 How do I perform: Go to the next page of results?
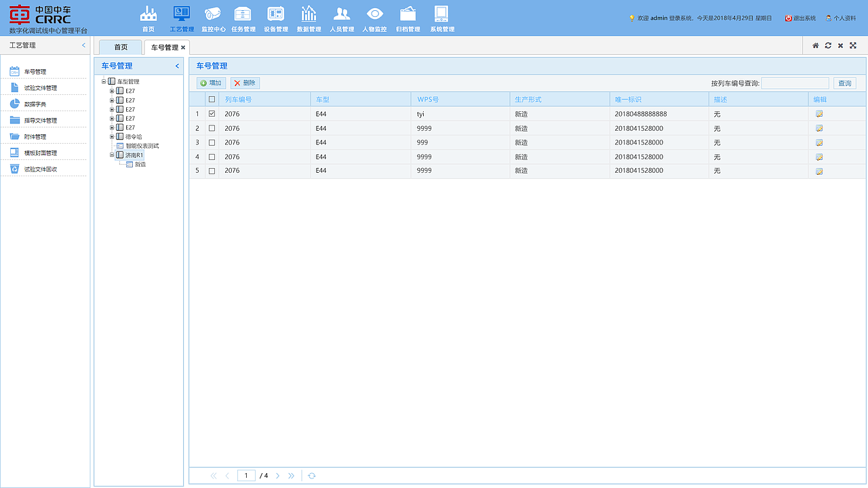tap(277, 476)
